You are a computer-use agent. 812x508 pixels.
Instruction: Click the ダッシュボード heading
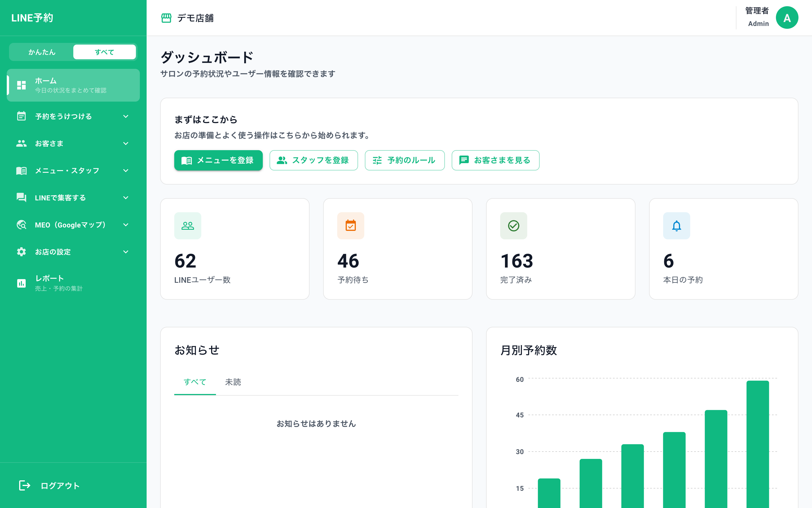pyautogui.click(x=207, y=58)
